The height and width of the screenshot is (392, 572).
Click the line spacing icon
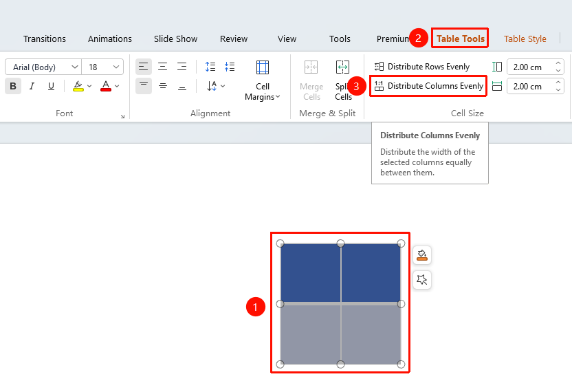click(210, 67)
